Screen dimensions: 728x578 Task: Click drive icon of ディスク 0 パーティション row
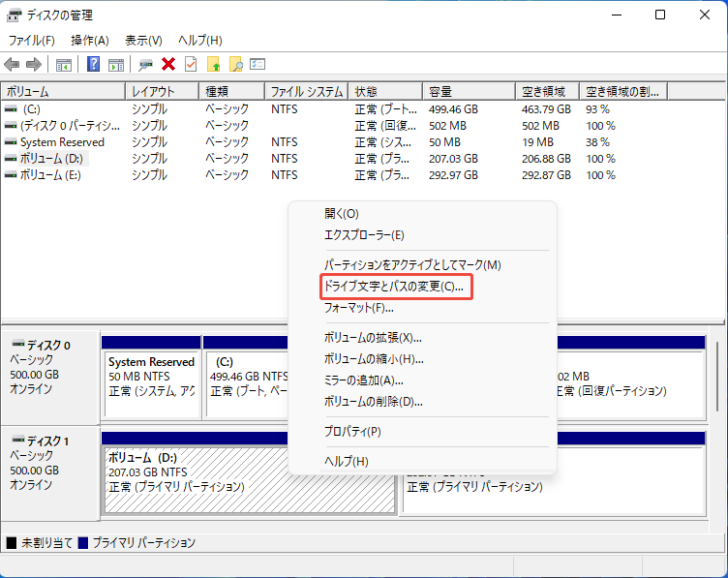pos(11,126)
